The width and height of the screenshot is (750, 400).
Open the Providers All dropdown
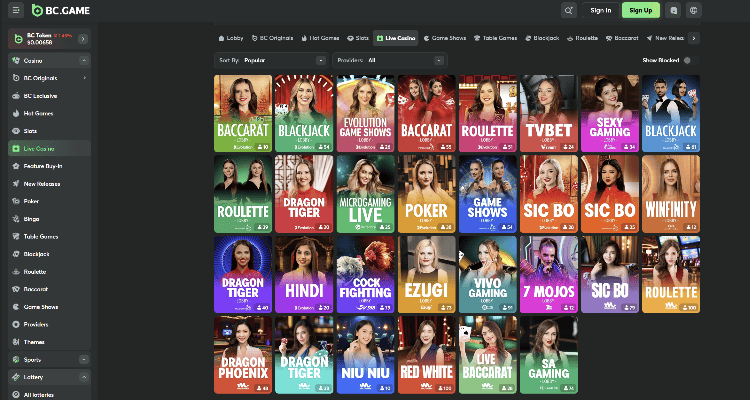[x=390, y=60]
